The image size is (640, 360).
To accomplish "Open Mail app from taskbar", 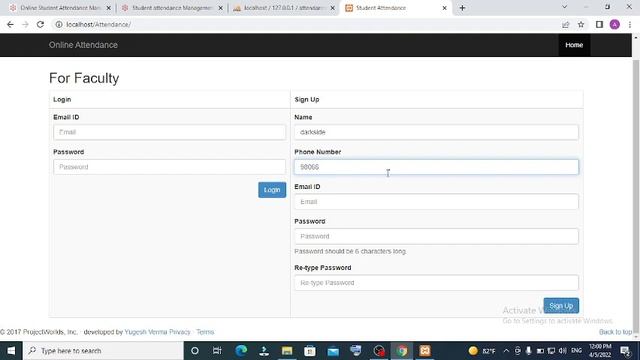I will pyautogui.click(x=333, y=351).
